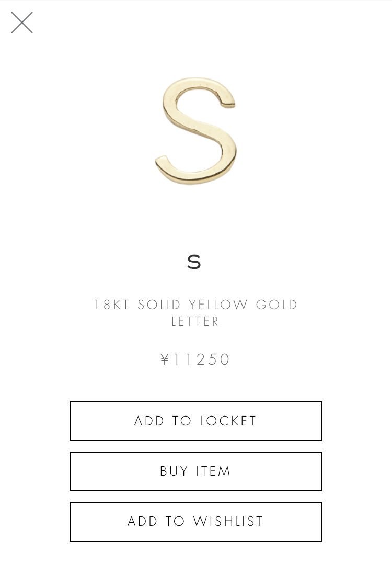Tap the bottom WISHLIST button
392x574 pixels.
pos(195,522)
